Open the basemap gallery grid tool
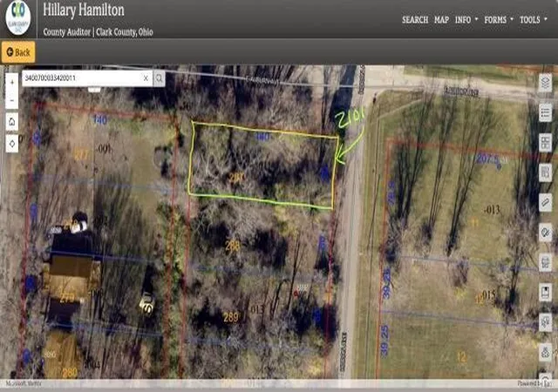Screen dimensions: 558x392 pyautogui.click(x=545, y=143)
